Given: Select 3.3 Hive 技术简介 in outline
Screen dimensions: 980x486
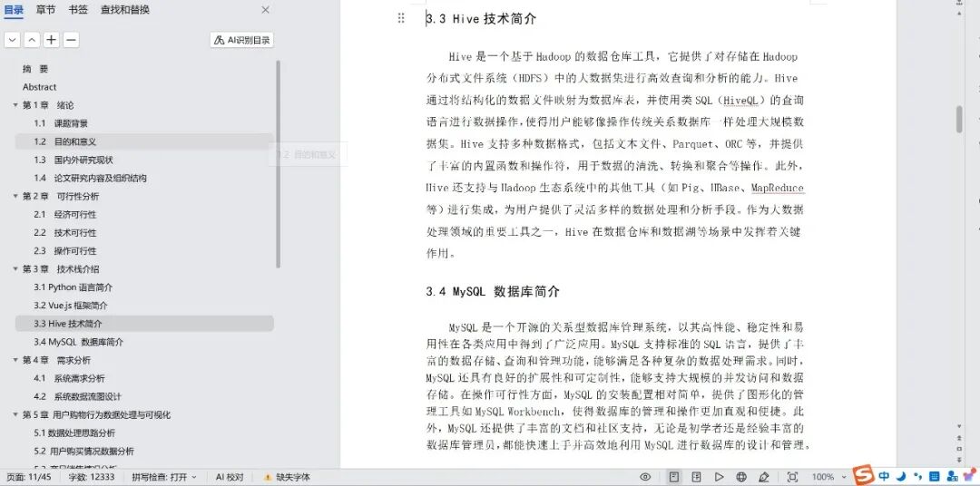Looking at the screenshot, I should [144, 324].
